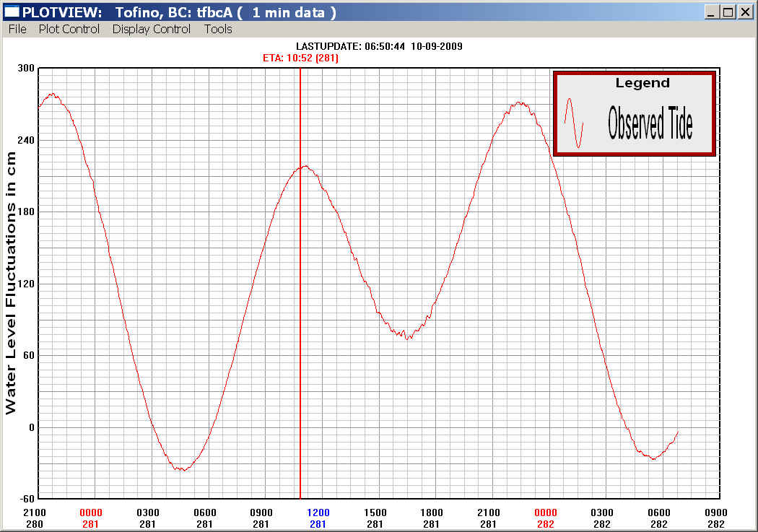Minimize the PLOTVIEW window
The height and width of the screenshot is (532, 758).
coord(710,12)
